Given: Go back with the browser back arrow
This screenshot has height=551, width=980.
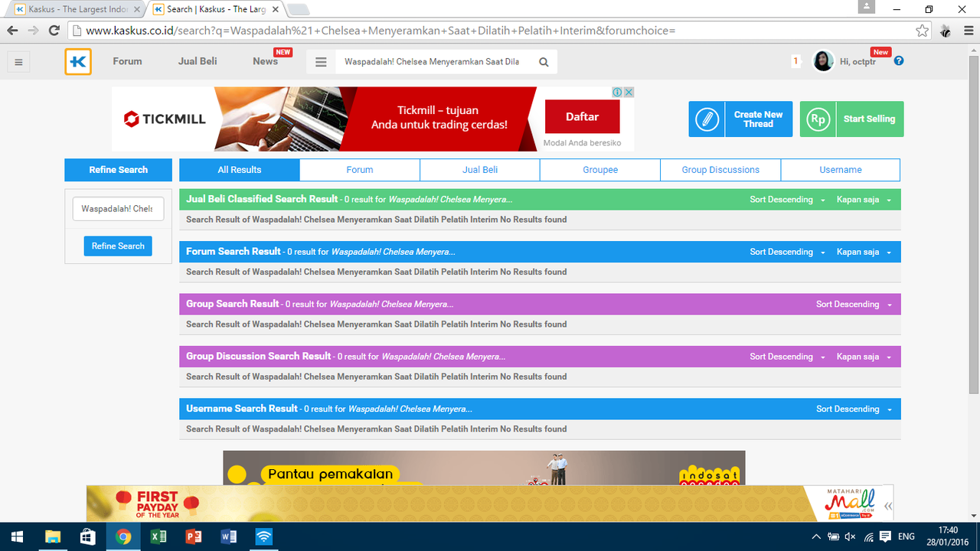Looking at the screenshot, I should pyautogui.click(x=12, y=31).
